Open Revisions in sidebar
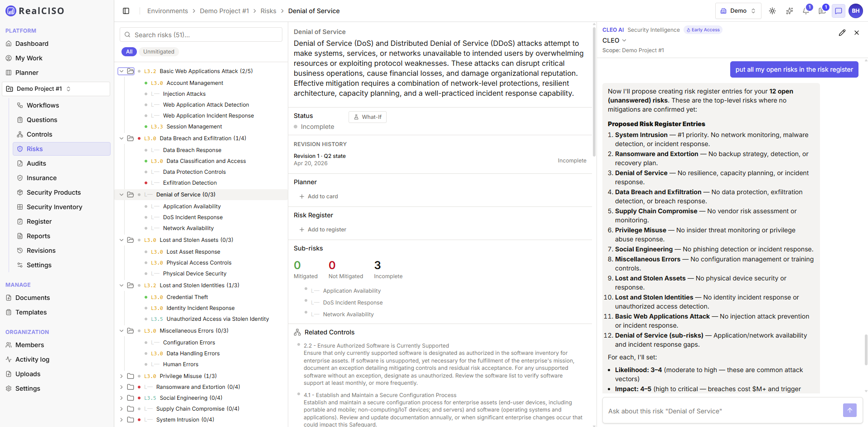 pyautogui.click(x=41, y=250)
